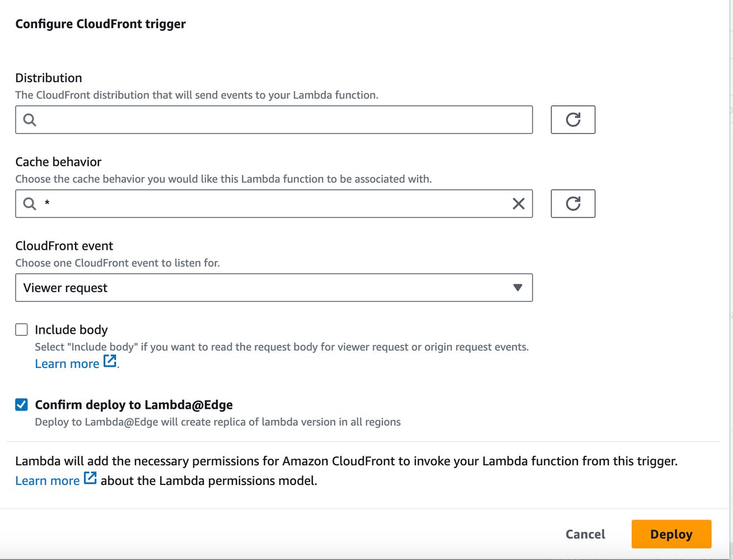Refresh the Distribution list
733x560 pixels.
click(573, 119)
